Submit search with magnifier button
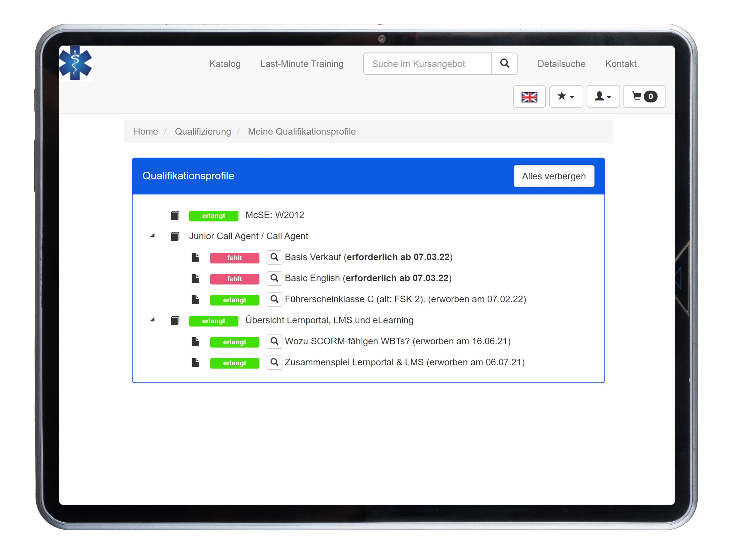Image resolution: width=737 pixels, height=560 pixels. (505, 64)
